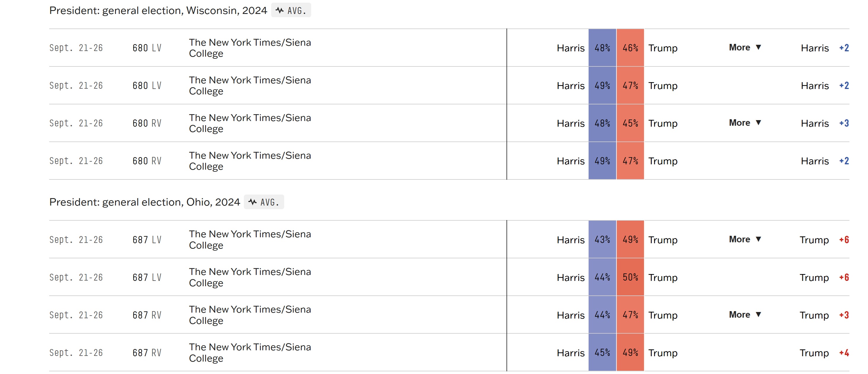Click the red Trump 46% cell in Wisconsin

[x=630, y=48]
